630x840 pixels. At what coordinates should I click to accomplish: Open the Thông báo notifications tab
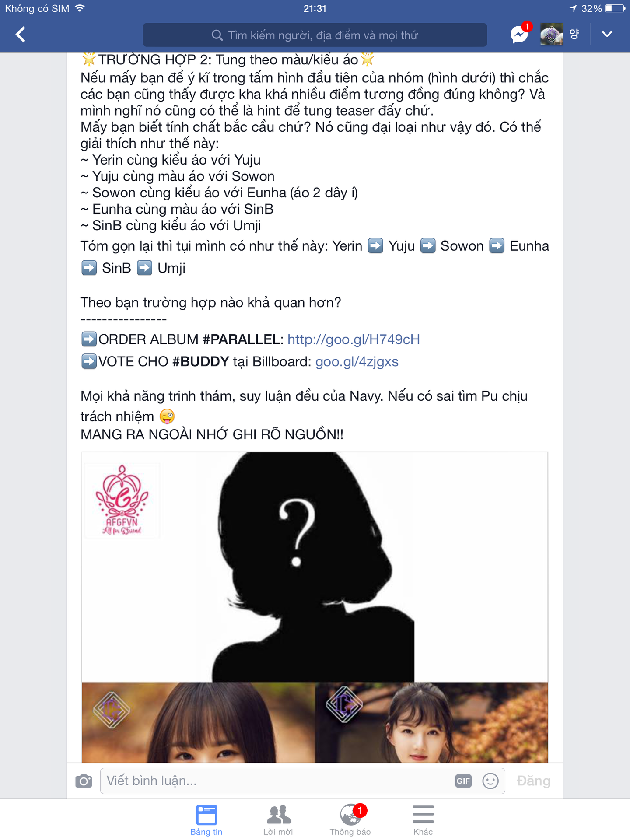tap(350, 820)
